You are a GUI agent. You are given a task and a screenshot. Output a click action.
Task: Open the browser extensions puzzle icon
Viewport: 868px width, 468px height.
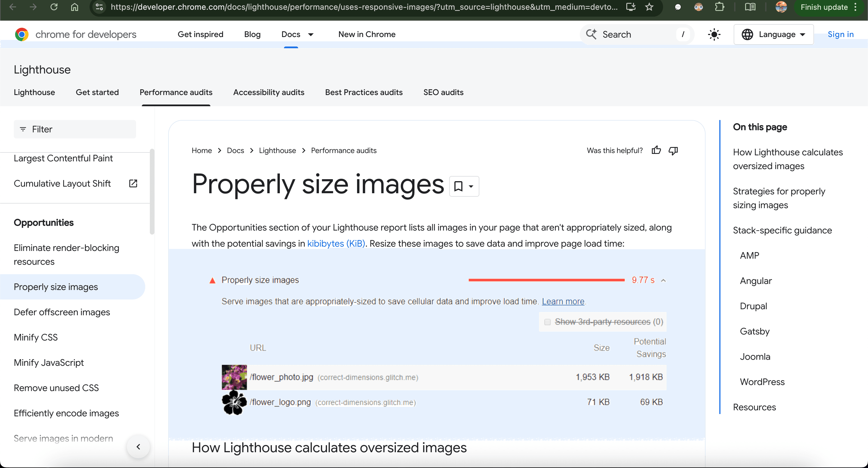coord(720,7)
